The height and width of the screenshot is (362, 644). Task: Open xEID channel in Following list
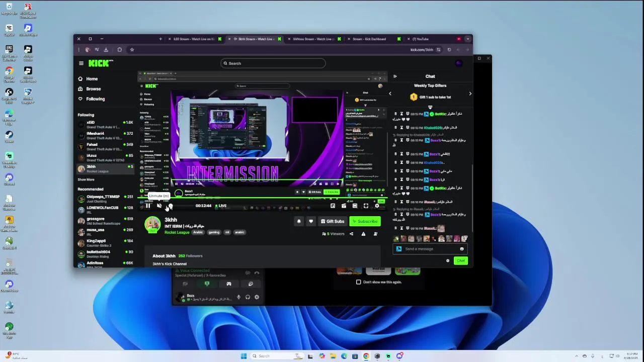pos(106,125)
